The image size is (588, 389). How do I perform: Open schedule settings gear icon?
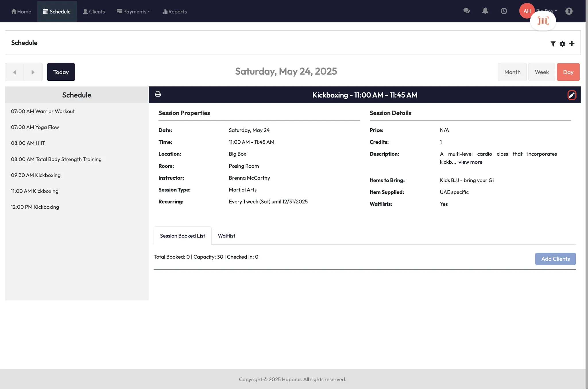click(x=562, y=44)
